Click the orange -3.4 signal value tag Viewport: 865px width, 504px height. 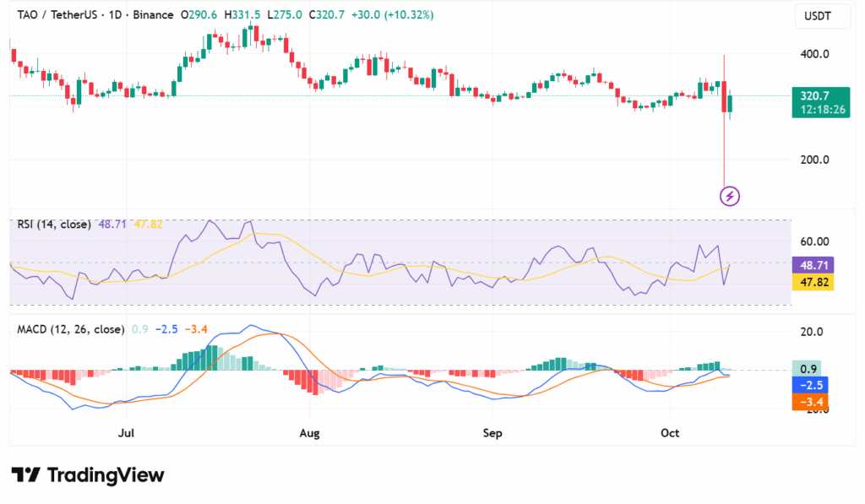[x=813, y=402]
